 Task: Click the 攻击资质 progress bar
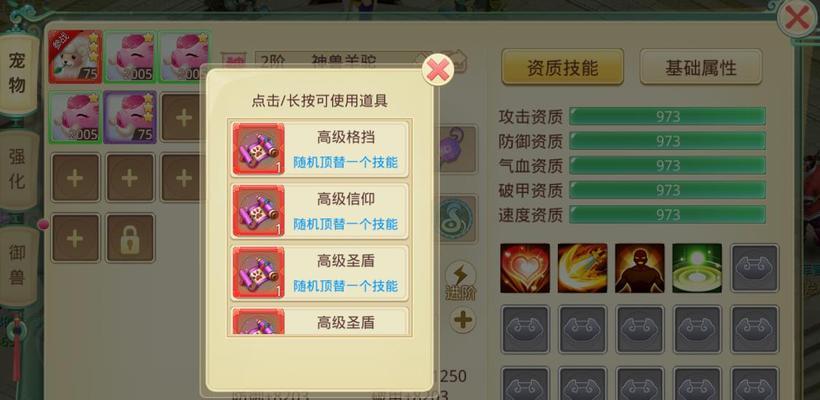pos(667,116)
